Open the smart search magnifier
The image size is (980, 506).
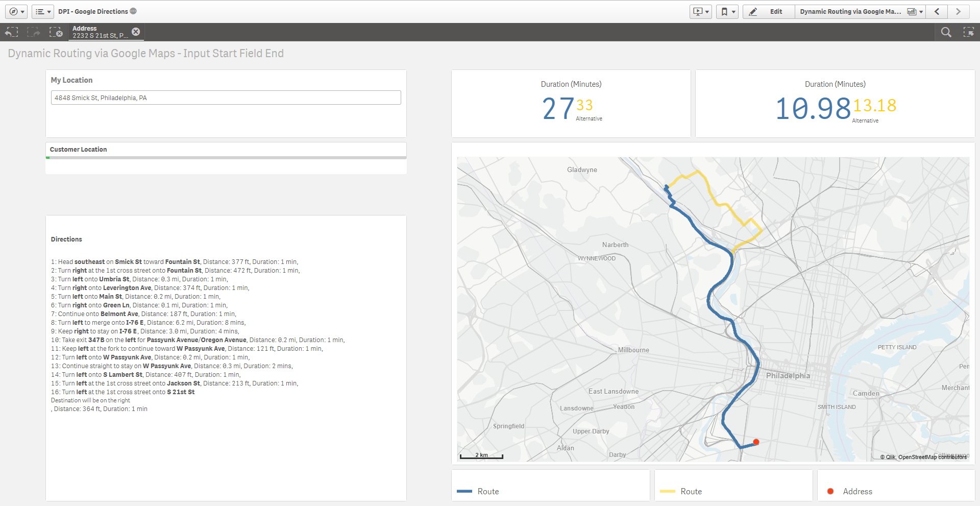[946, 32]
